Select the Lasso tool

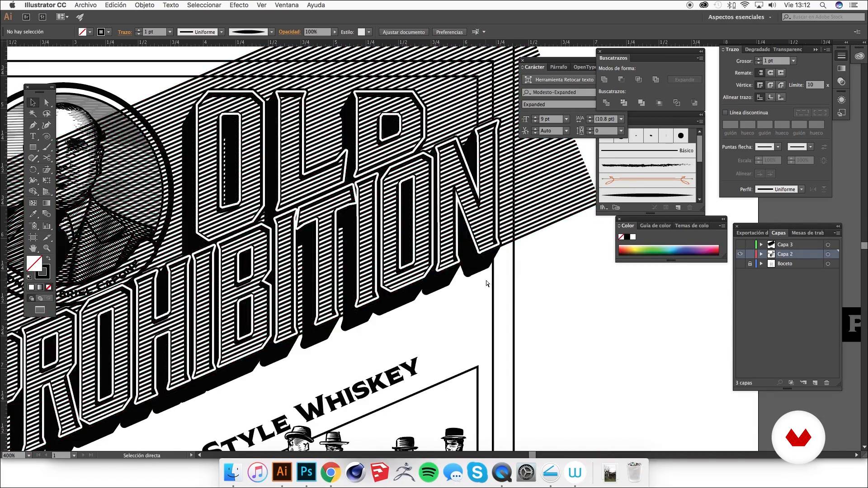[47, 114]
